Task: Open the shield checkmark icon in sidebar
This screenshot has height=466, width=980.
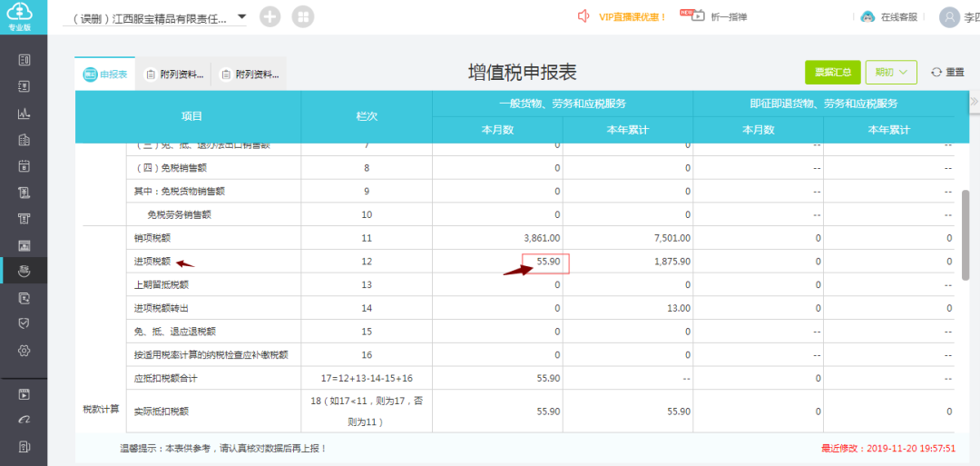Action: tap(24, 323)
